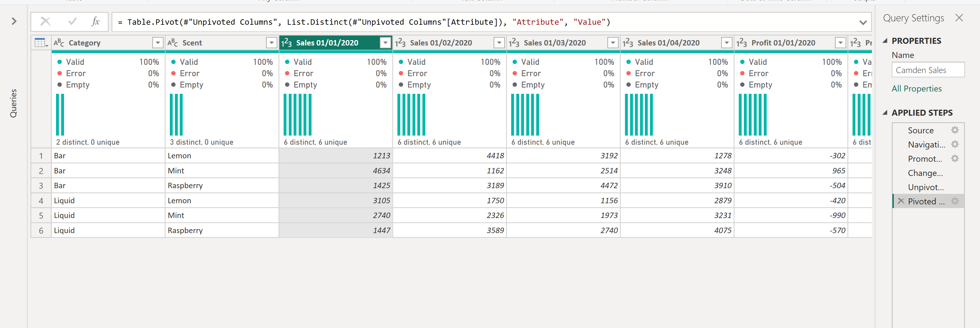Open the All Properties link
980x328 pixels.
(x=917, y=89)
